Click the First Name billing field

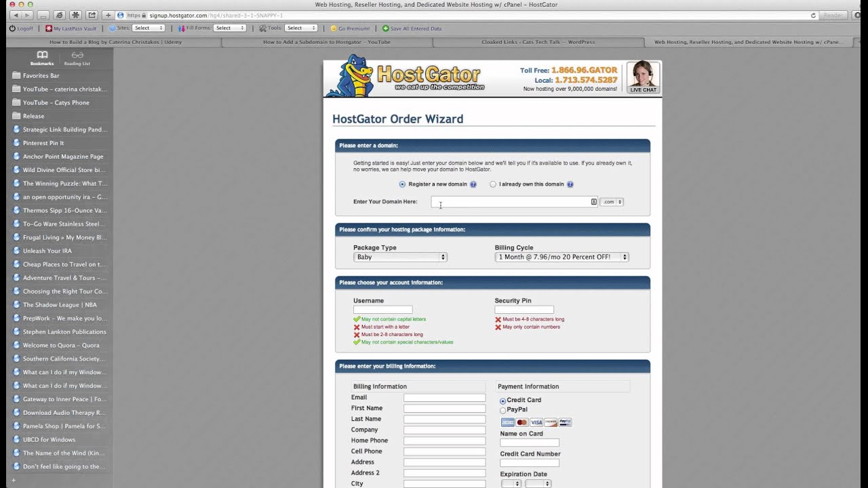click(x=445, y=409)
